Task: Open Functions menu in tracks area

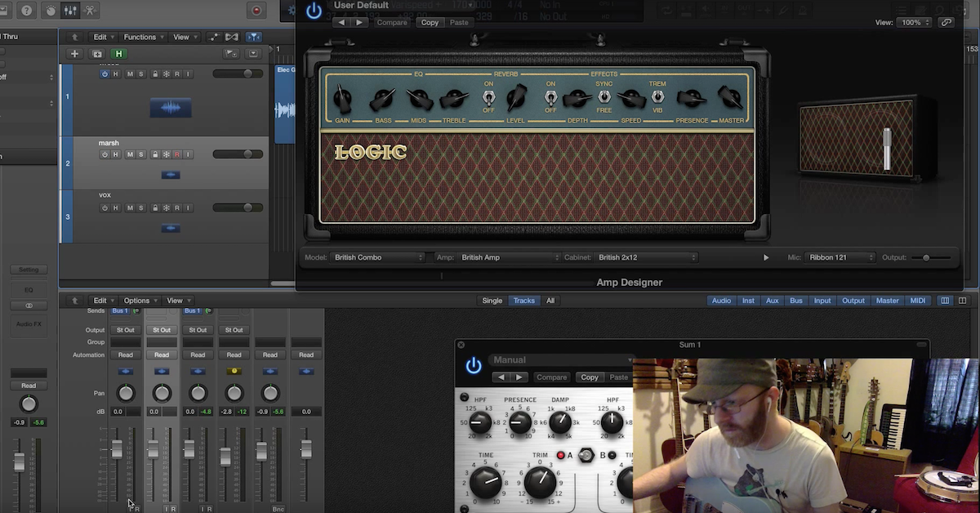Action: coord(143,37)
